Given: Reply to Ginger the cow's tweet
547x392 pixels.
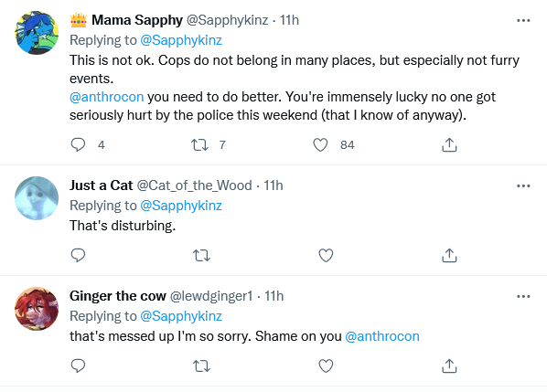Looking at the screenshot, I should click(78, 366).
